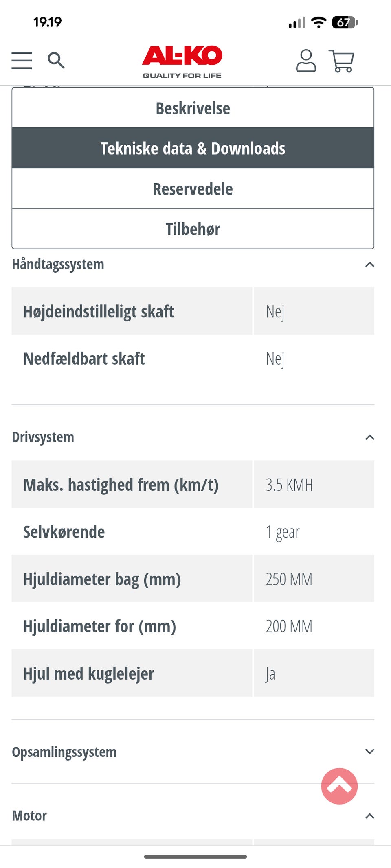The image size is (391, 868).
Task: Collapse the Håndtagssystem section
Action: pos(369,265)
